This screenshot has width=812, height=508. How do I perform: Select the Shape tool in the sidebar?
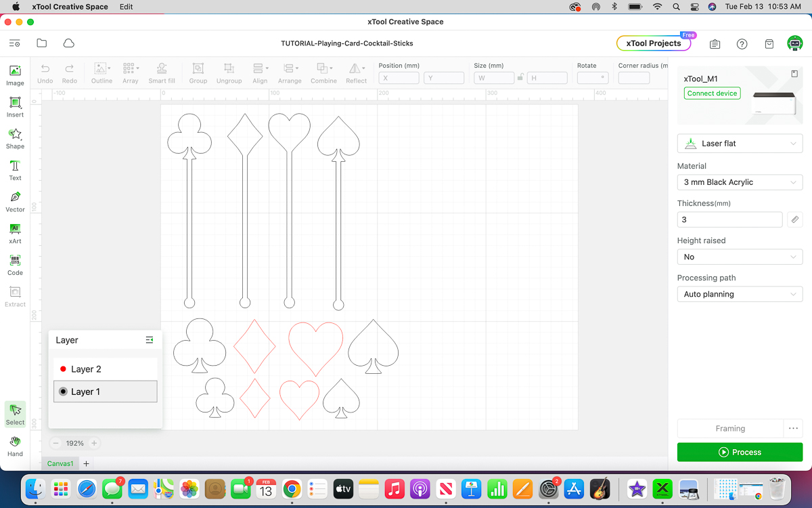tap(15, 135)
